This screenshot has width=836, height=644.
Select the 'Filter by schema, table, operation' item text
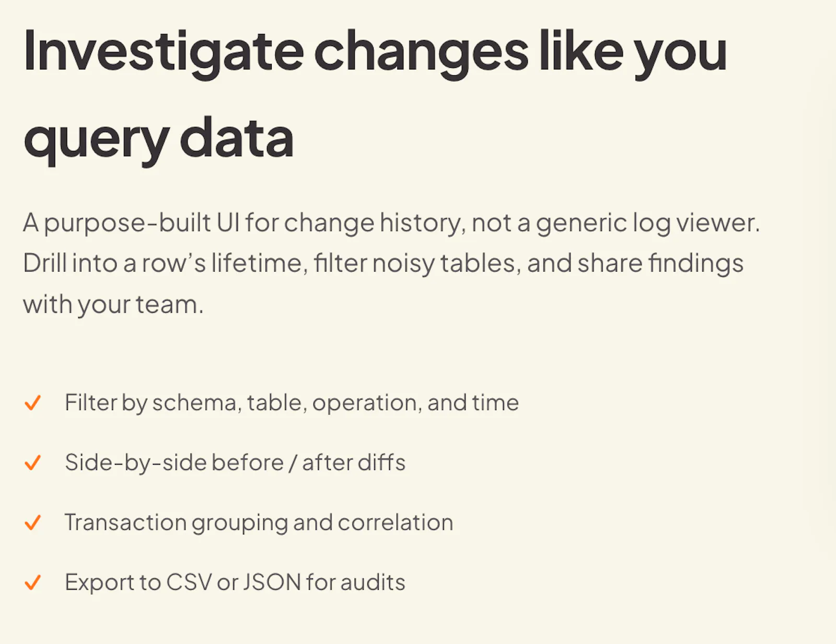coord(292,403)
